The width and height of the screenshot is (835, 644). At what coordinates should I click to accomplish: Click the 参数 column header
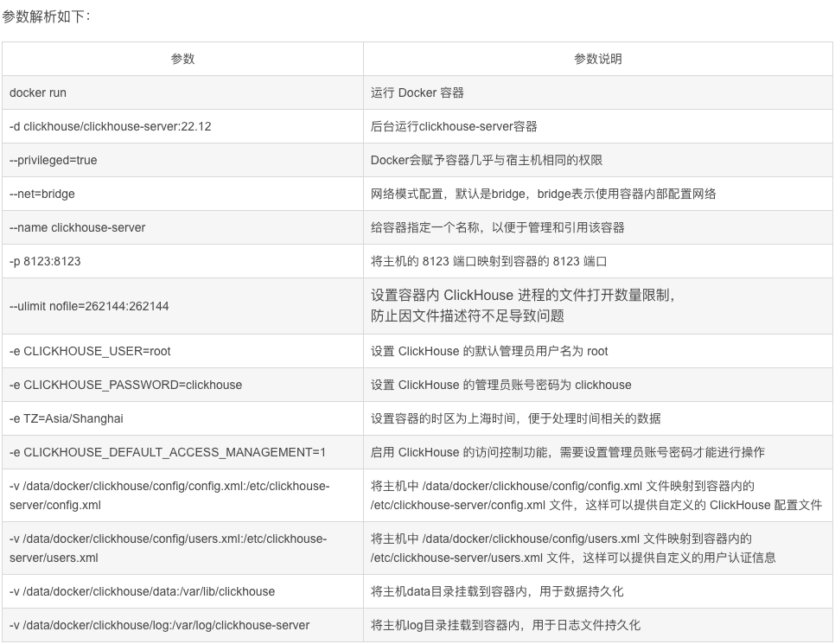pyautogui.click(x=182, y=59)
